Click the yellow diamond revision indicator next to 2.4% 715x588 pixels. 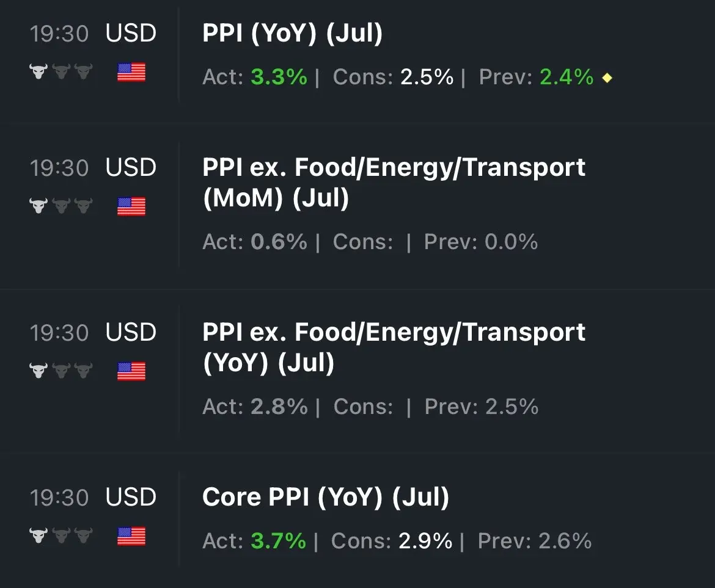point(607,78)
